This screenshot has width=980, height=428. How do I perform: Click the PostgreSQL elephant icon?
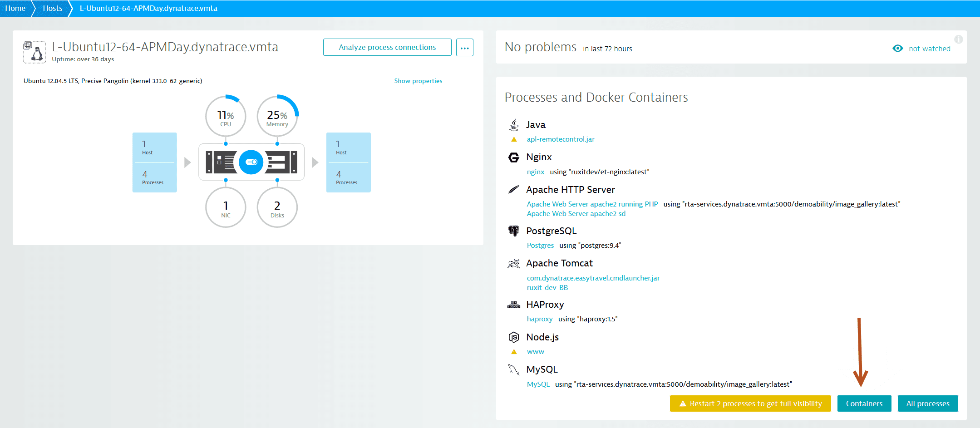tap(514, 231)
